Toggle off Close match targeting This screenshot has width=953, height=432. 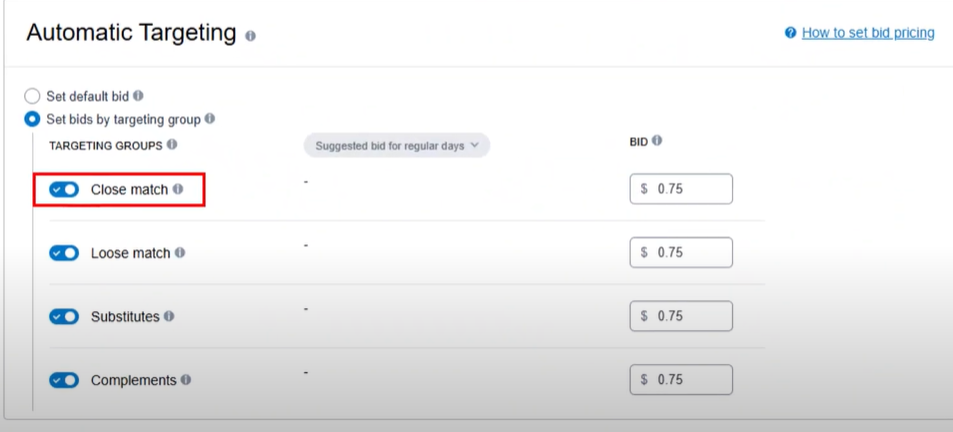coord(64,189)
